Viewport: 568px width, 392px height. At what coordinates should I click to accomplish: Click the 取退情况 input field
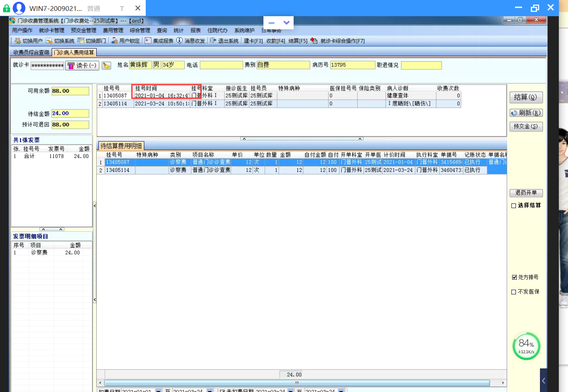click(x=421, y=66)
